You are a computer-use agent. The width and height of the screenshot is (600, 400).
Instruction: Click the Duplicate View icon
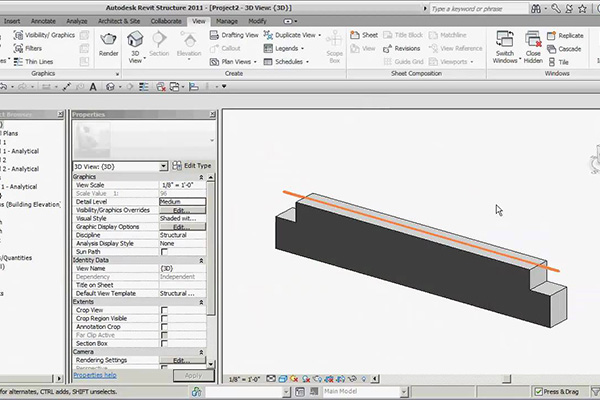268,35
